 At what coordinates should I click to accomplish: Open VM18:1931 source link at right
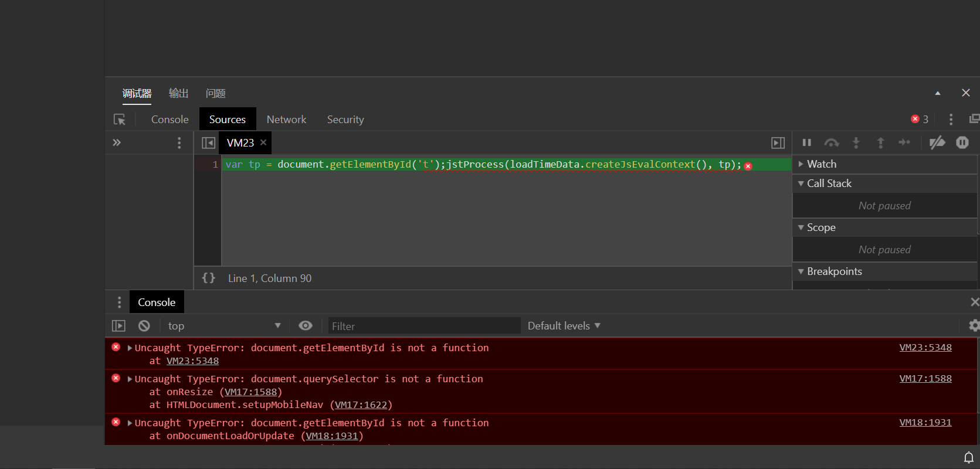coord(925,423)
